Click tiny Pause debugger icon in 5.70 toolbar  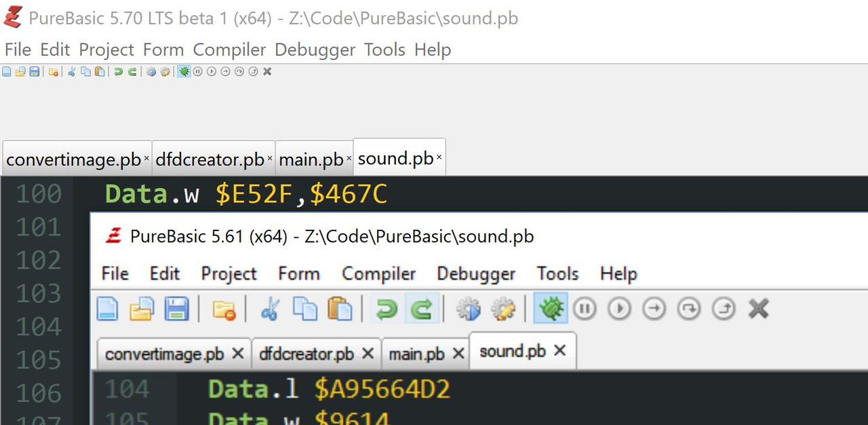click(x=197, y=71)
